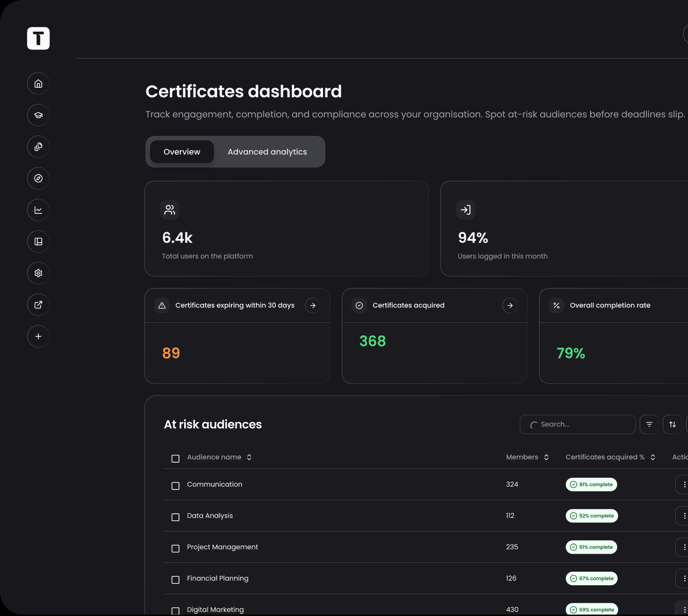Screen dimensions: 688x616
Task: Click the login icon on users logged card
Action: click(465, 210)
